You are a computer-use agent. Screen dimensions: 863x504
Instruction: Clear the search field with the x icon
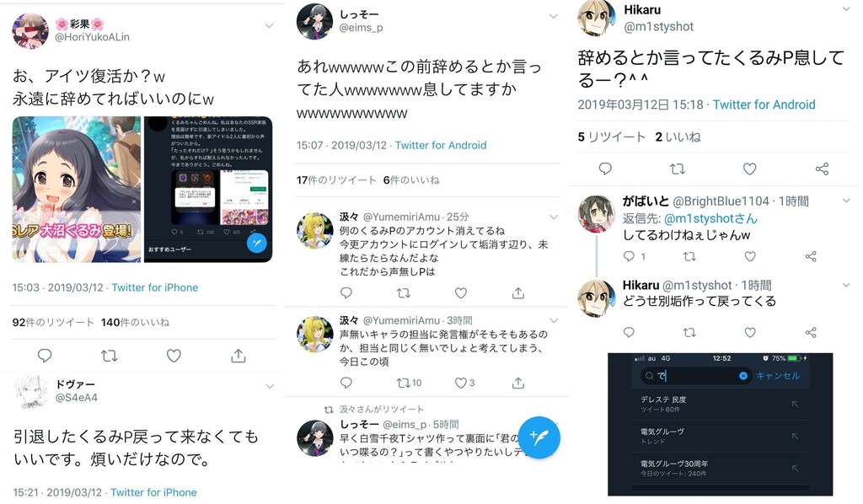(x=743, y=376)
